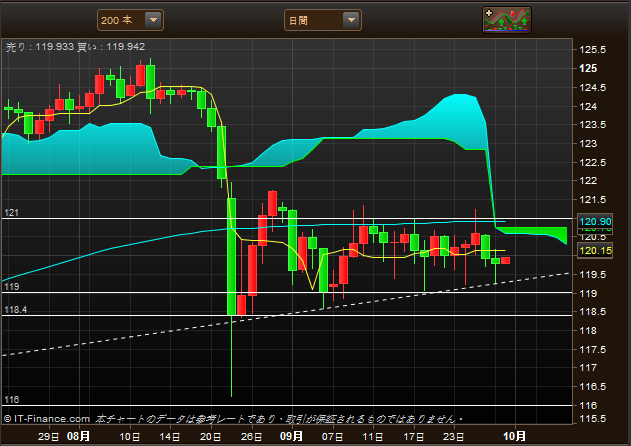Click the 115.5 price axis label
Screen dimensions: 631x446
[x=592, y=419]
